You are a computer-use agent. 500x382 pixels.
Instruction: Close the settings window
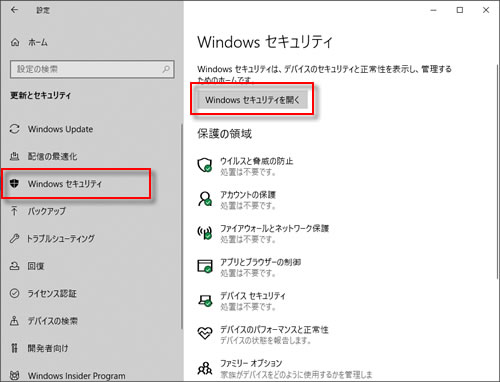[x=486, y=10]
